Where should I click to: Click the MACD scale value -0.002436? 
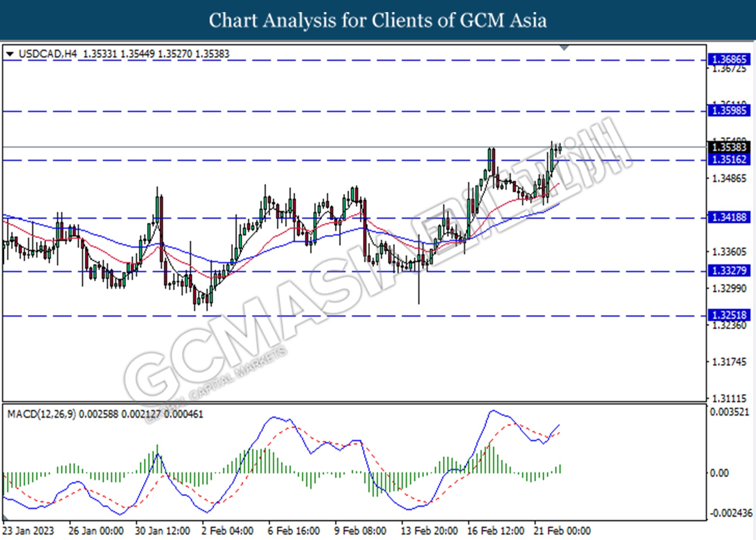731,514
